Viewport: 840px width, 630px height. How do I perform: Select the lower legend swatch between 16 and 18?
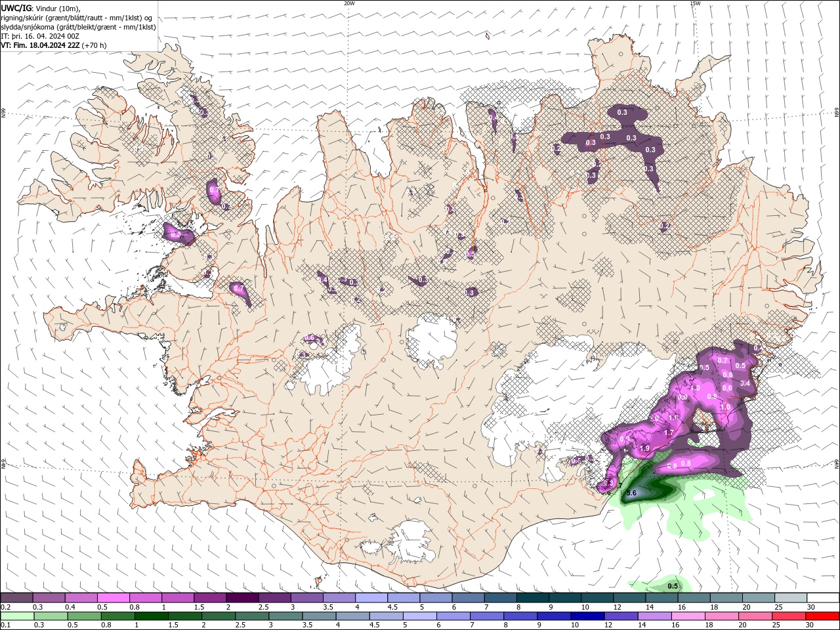point(687,616)
